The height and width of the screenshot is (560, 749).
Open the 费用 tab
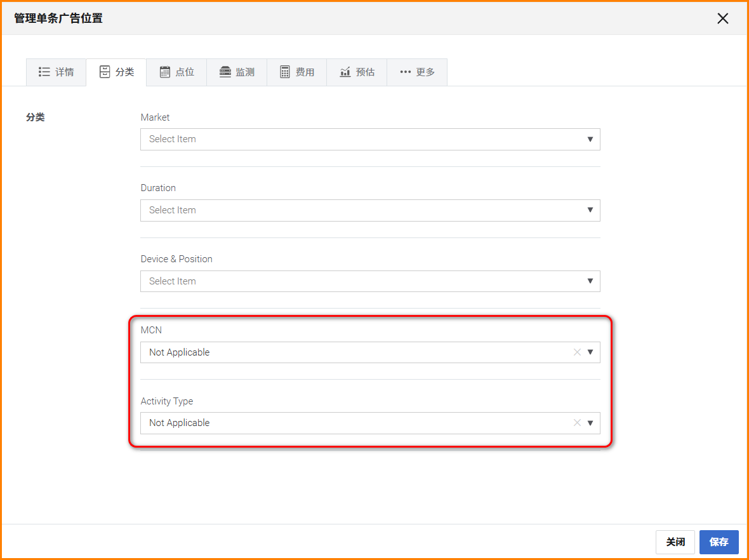pos(296,72)
